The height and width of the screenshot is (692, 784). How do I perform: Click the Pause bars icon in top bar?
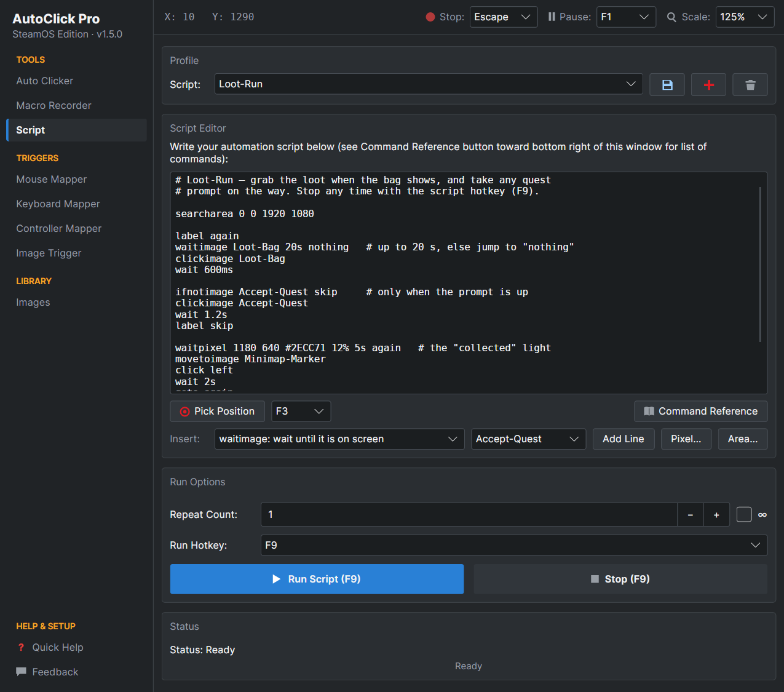coord(552,17)
